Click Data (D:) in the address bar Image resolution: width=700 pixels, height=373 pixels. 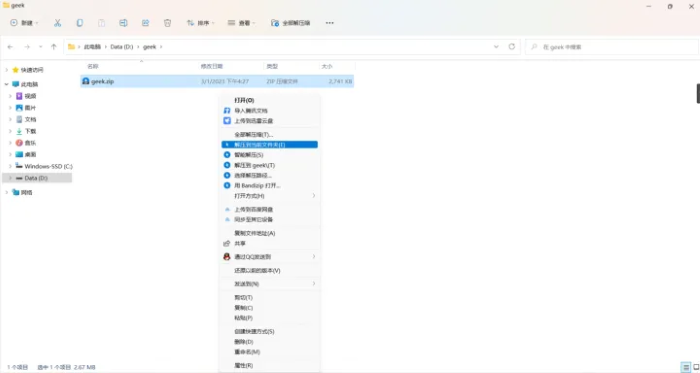122,47
